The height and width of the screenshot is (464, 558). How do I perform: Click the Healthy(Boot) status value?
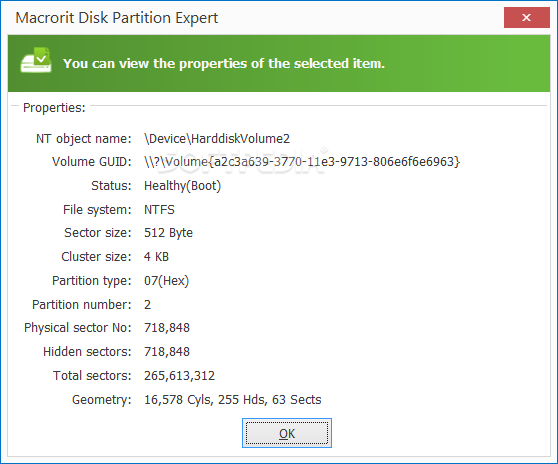point(182,186)
